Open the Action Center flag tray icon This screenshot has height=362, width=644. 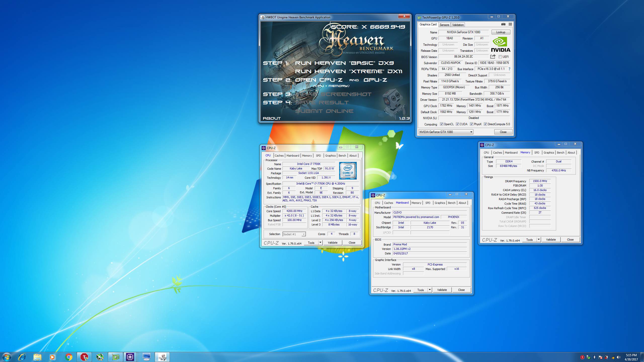(x=600, y=357)
